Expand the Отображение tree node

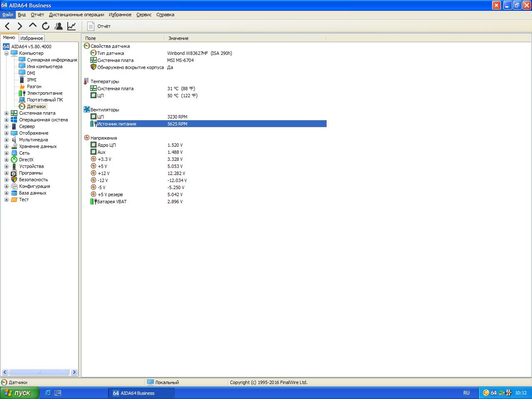point(6,133)
